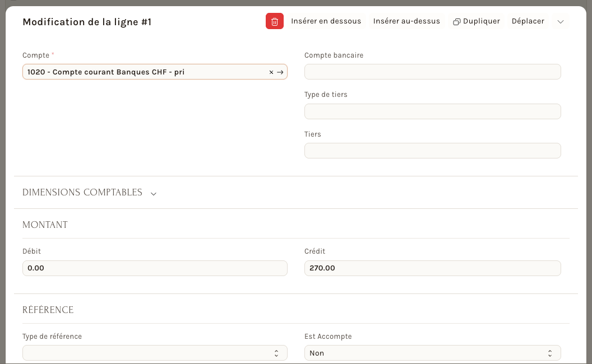Image resolution: width=592 pixels, height=364 pixels.
Task: Collapse the row editor with the chevron
Action: [x=561, y=21]
